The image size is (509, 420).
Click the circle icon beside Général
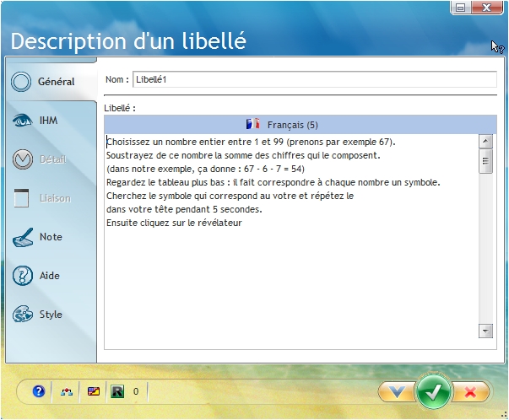(x=21, y=82)
